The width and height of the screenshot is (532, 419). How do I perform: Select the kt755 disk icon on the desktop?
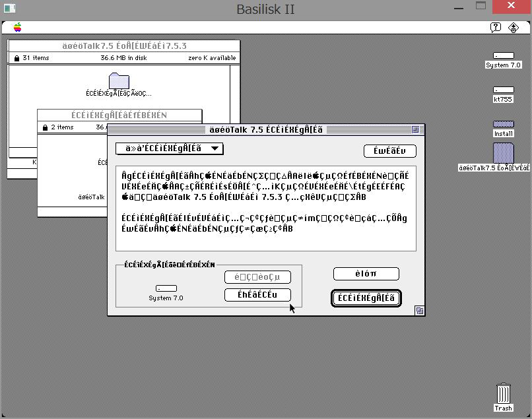[503, 90]
